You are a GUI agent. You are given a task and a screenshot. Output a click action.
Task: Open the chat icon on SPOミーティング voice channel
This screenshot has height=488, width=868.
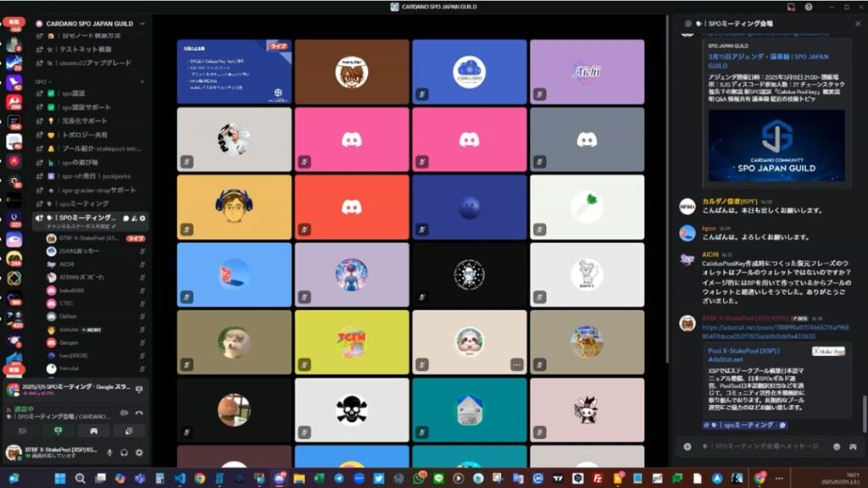point(125,219)
